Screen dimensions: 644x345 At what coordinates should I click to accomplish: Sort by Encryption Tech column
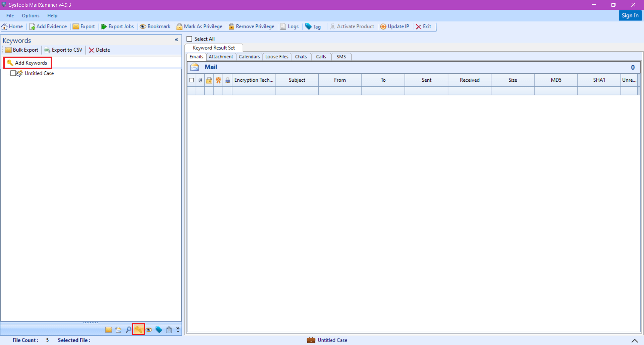tap(254, 80)
